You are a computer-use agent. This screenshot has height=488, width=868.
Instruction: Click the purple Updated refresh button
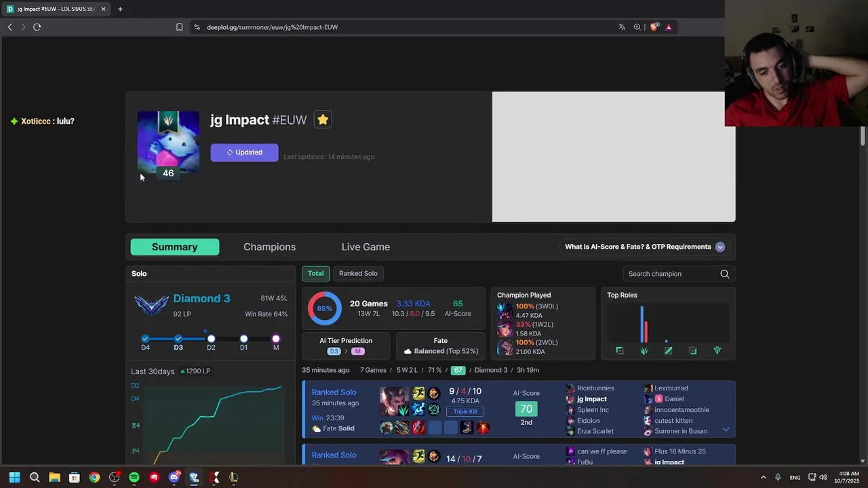tap(244, 152)
